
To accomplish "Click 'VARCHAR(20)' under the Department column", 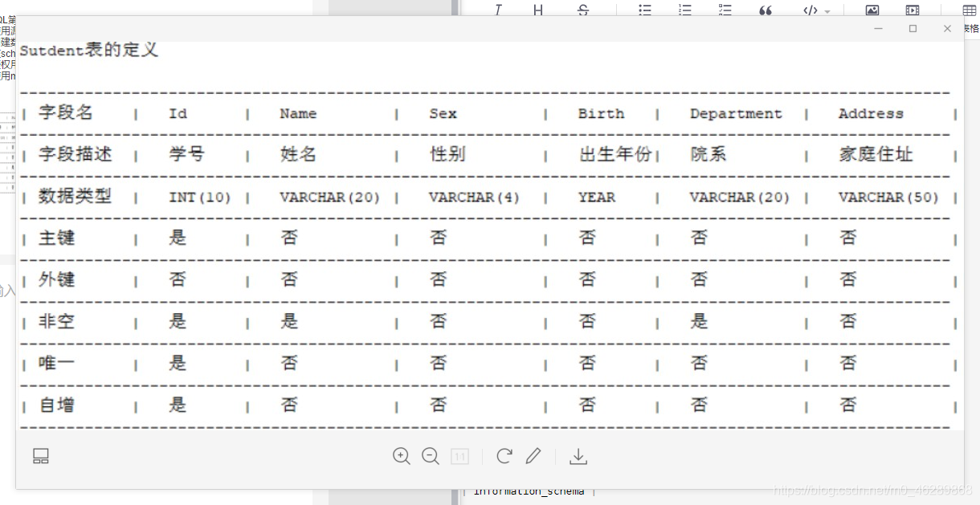I will tap(740, 197).
